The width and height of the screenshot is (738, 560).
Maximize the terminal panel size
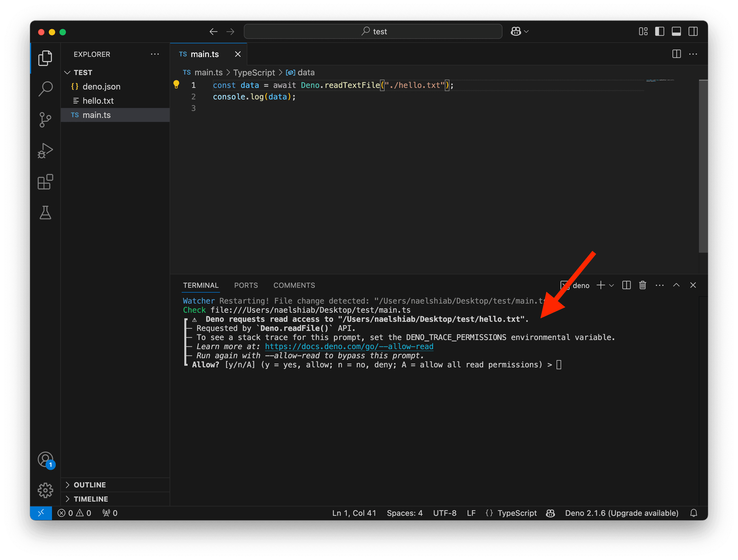[x=676, y=285]
